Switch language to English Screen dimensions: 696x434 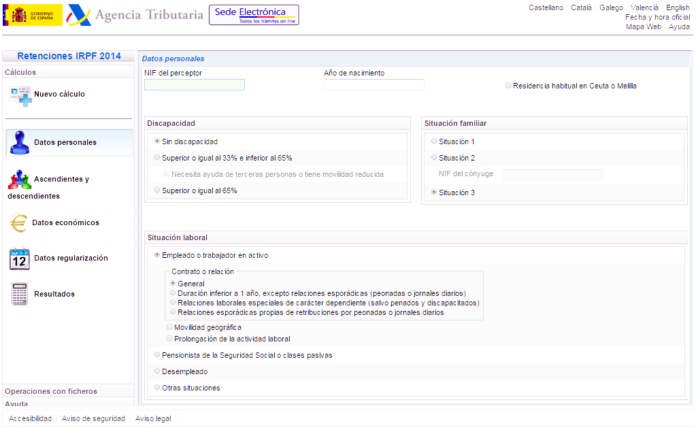pos(678,8)
